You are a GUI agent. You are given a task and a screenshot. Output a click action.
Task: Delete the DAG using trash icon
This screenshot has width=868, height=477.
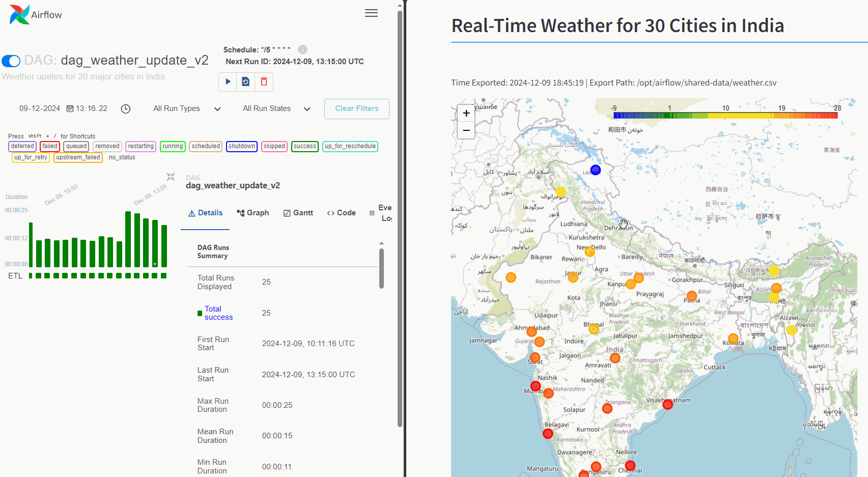(264, 81)
